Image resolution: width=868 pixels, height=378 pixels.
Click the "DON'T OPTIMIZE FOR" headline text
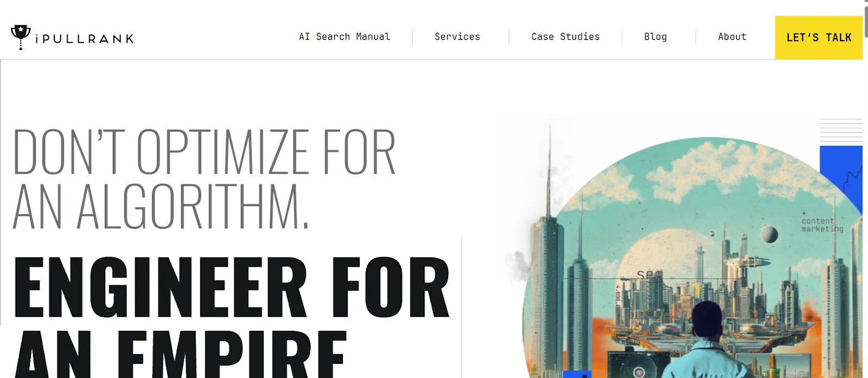coord(204,152)
